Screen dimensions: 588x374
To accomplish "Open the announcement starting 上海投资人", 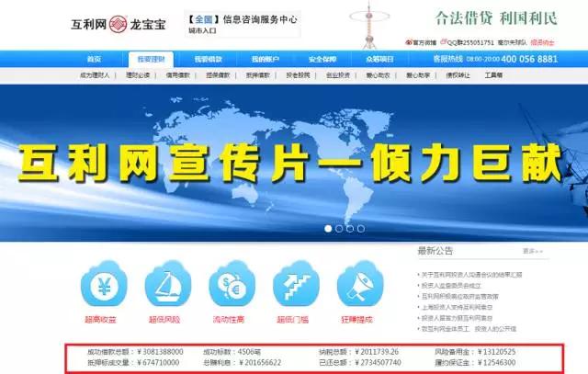I will coord(457,307).
